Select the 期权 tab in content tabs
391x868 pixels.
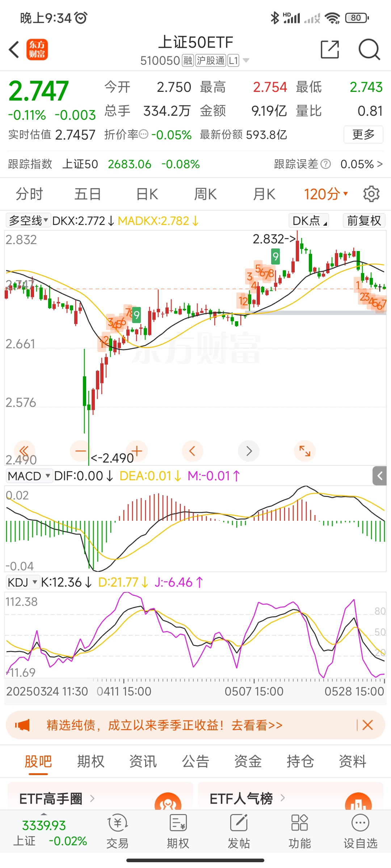91,761
